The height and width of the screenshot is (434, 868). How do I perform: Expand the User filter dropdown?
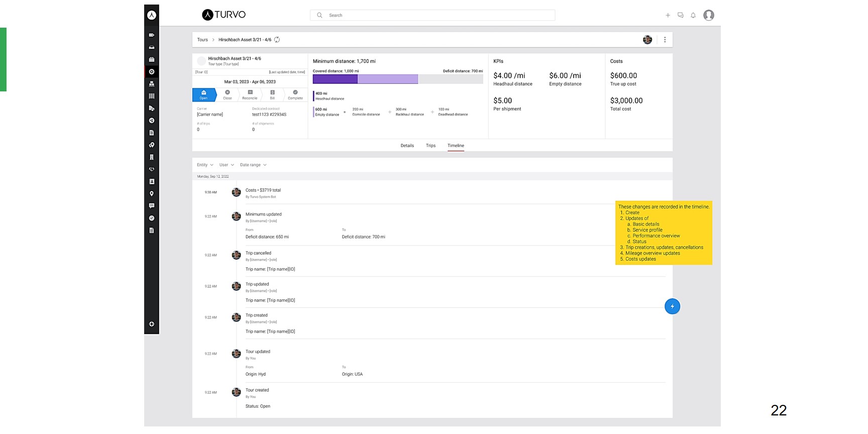tap(227, 165)
